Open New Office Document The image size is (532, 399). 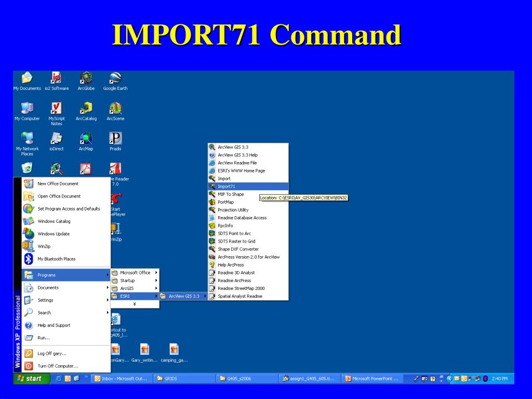pyautogui.click(x=66, y=183)
